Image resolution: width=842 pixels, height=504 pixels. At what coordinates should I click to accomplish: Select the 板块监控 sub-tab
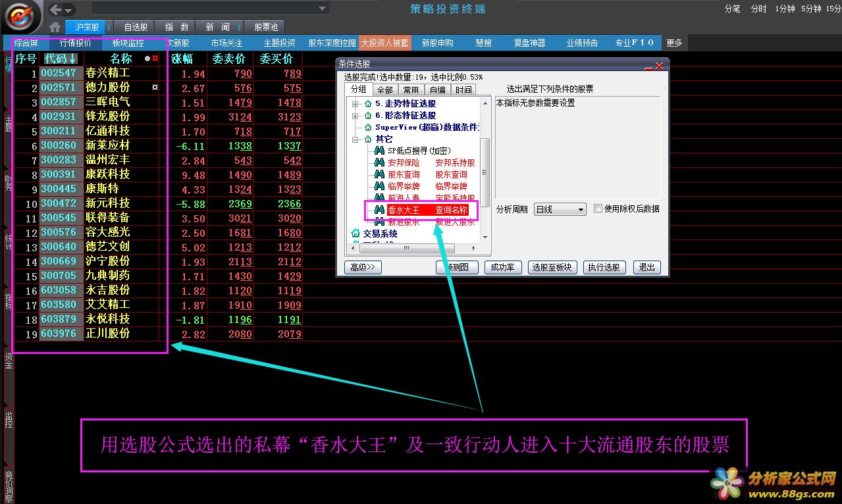128,43
